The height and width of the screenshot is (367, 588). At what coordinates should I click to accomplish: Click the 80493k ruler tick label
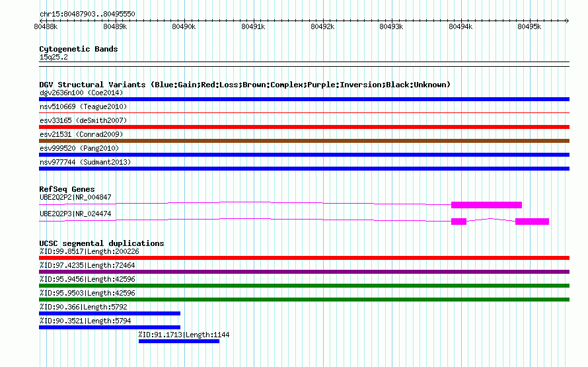click(391, 26)
